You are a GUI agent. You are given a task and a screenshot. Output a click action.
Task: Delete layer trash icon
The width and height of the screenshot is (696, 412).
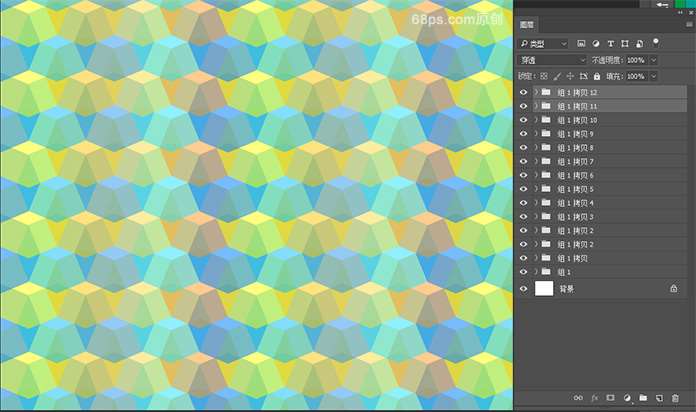[675, 398]
